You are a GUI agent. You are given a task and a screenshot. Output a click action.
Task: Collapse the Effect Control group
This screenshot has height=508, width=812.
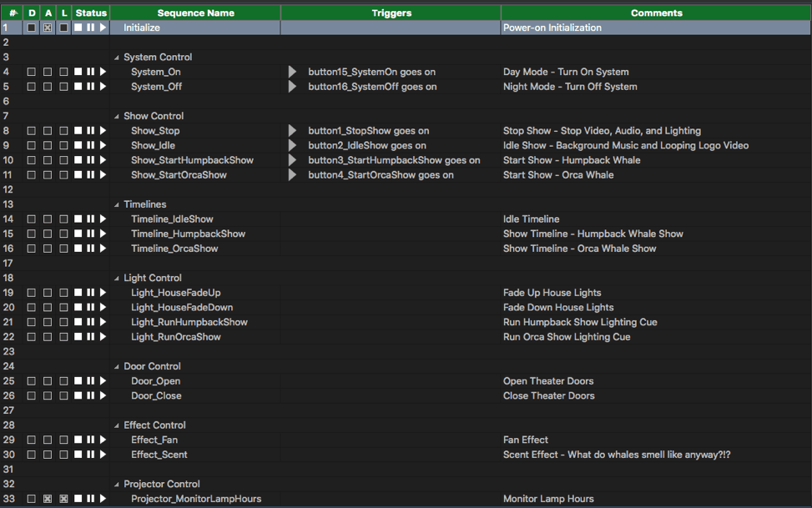coord(117,425)
